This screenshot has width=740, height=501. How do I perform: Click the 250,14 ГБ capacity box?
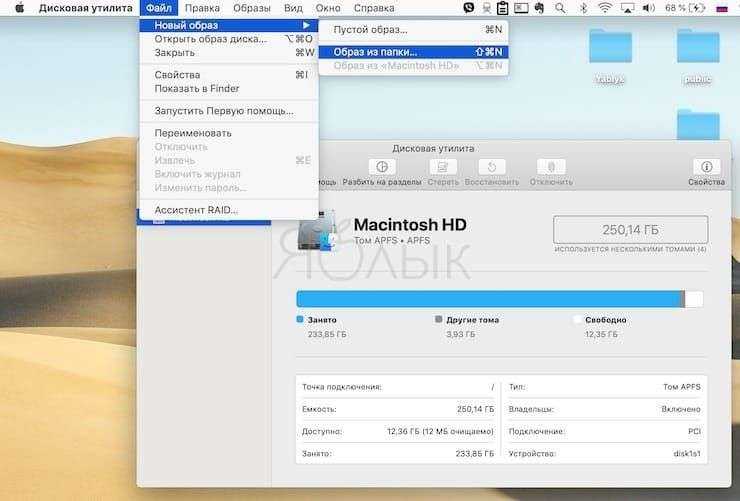(631, 230)
